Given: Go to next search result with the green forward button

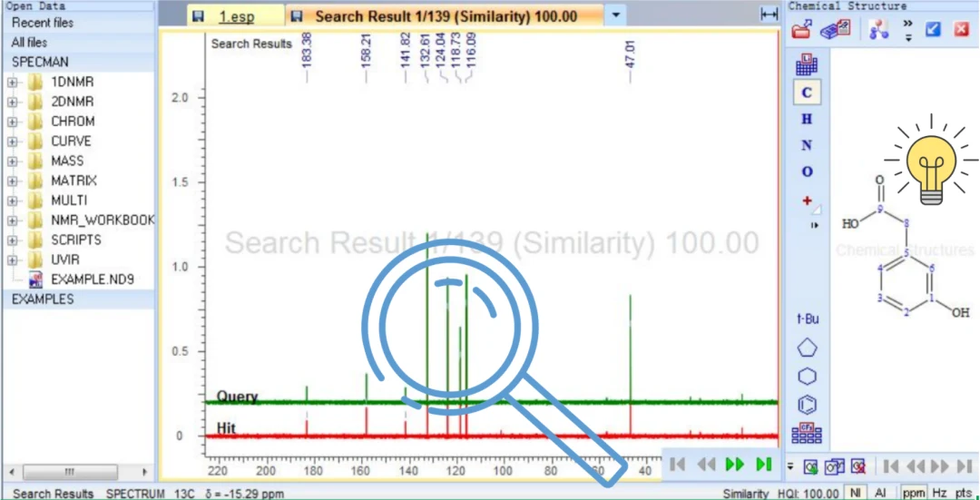Looking at the screenshot, I should point(735,465).
